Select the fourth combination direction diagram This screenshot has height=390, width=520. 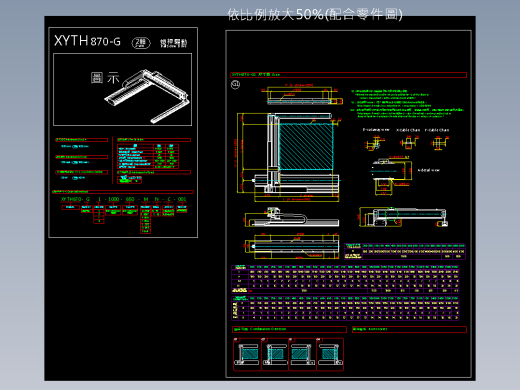point(330,354)
